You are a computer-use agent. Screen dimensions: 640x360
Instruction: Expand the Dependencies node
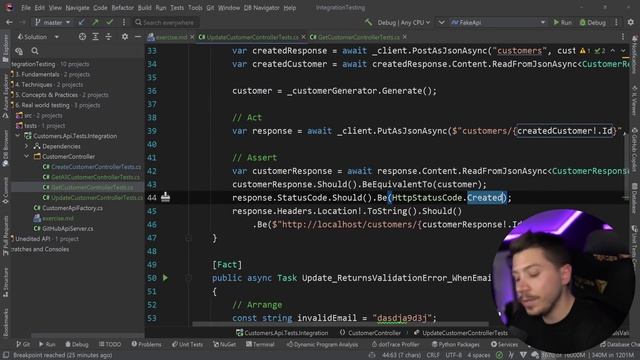coord(27,146)
